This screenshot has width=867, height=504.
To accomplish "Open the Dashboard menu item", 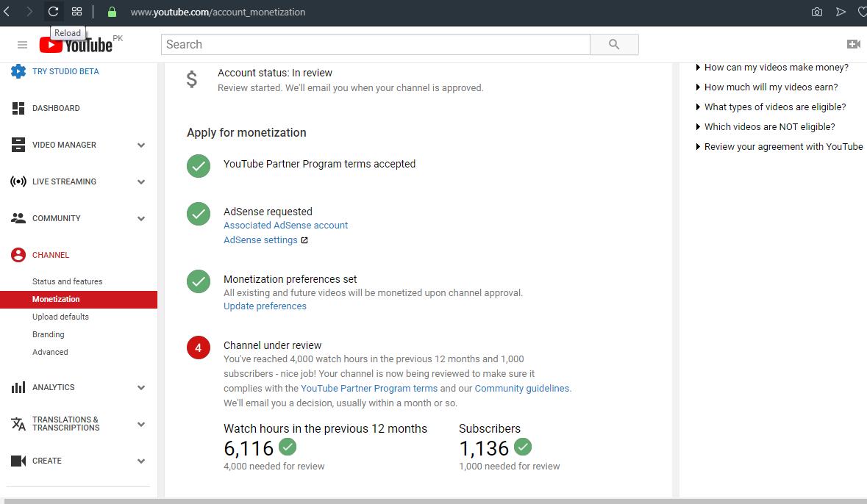I will [x=56, y=108].
